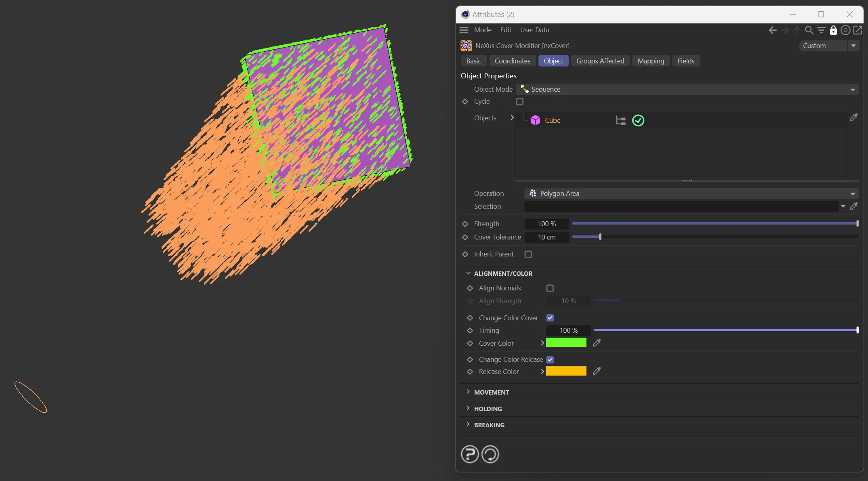Screen dimensions: 868x481
Task: Click the search magnifier icon in attributes toolbar
Action: (x=809, y=30)
